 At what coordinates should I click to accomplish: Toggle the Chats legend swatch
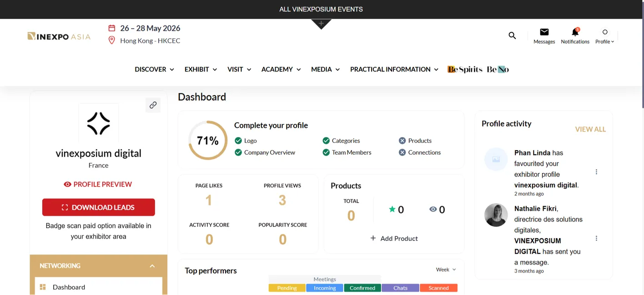click(400, 288)
